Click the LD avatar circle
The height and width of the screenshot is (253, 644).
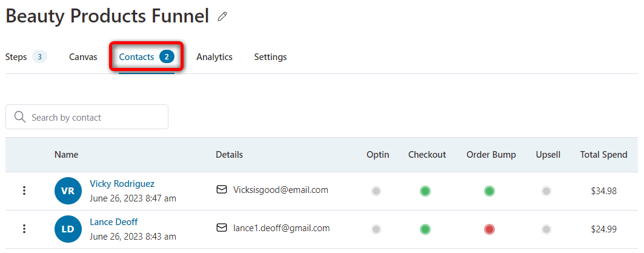(68, 229)
